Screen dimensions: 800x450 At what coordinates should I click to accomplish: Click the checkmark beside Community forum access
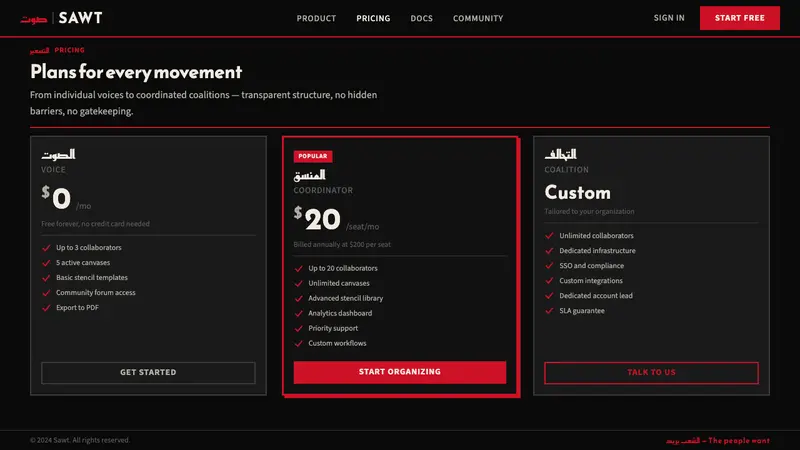(x=46, y=293)
